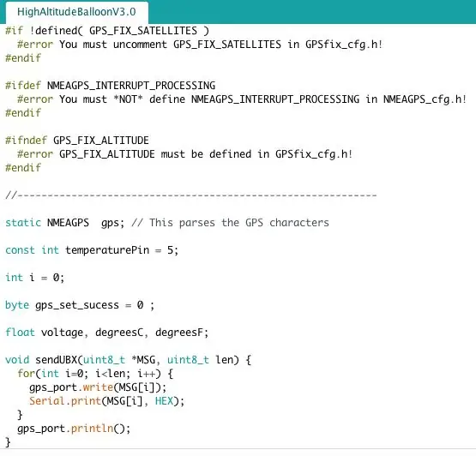476x456 pixels.
Task: Click the sendUBX function name
Action: [56, 360]
